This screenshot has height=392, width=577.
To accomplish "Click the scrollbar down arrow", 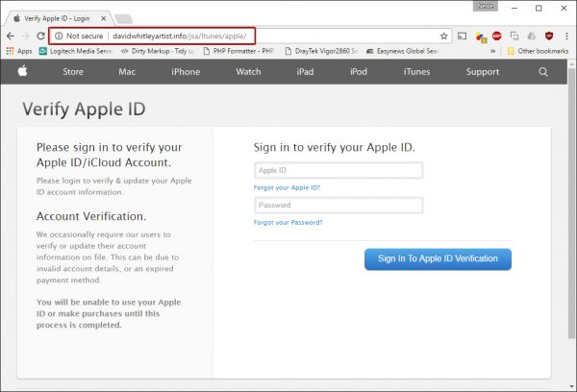I will (x=571, y=387).
